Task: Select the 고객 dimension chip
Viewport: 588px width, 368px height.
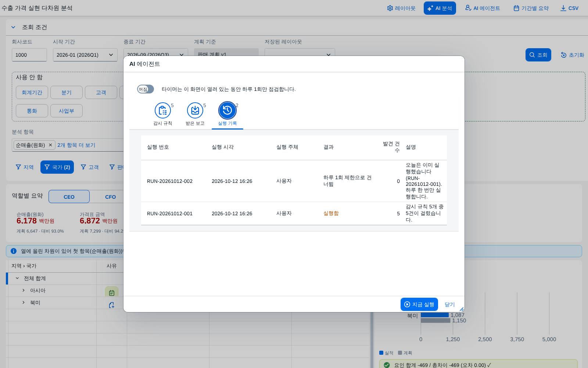Action: point(101,92)
